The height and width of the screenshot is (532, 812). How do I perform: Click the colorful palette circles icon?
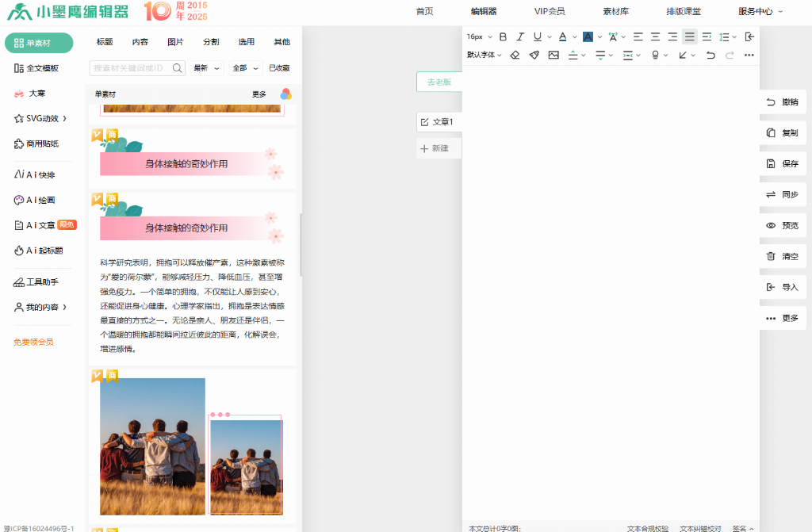285,94
